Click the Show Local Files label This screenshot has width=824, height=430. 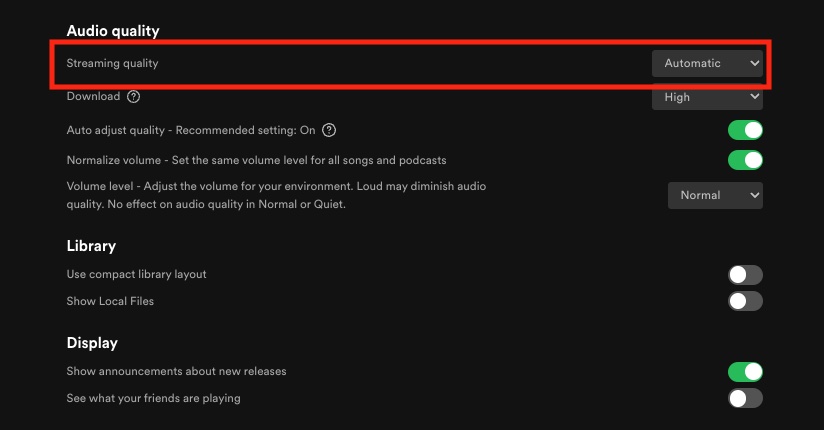(x=110, y=301)
